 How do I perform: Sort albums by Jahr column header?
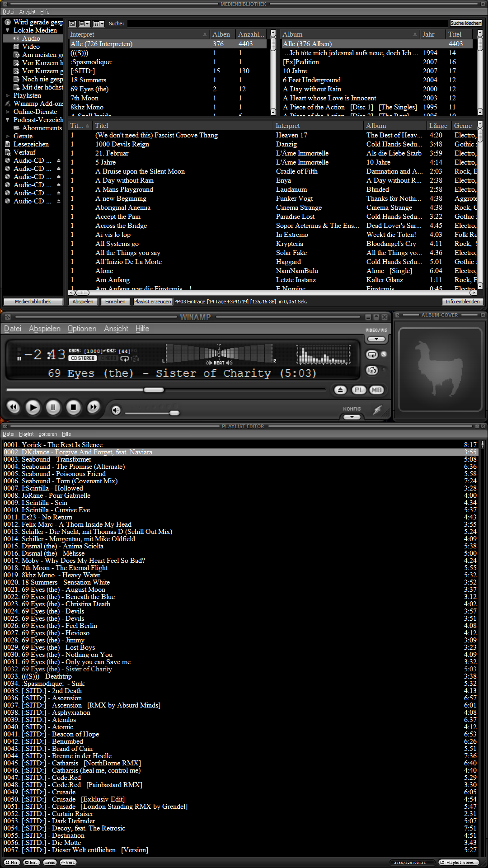coord(433,34)
